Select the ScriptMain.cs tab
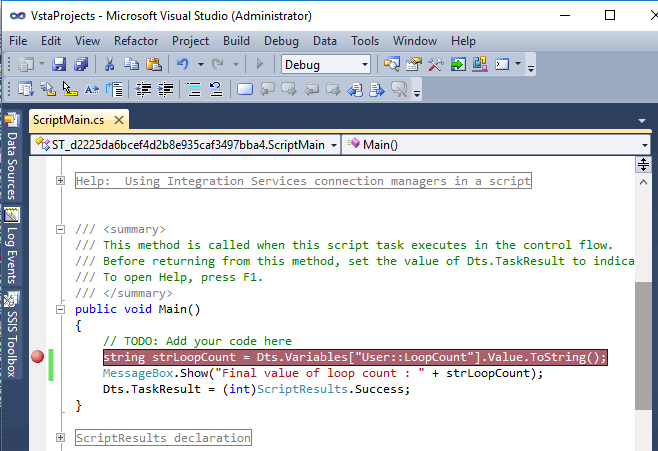Screen dimensions: 658x451 [x=68, y=120]
